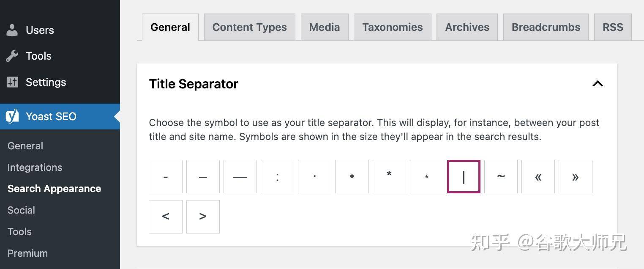Open the Taxonomies tab
644x269 pixels.
(x=393, y=27)
